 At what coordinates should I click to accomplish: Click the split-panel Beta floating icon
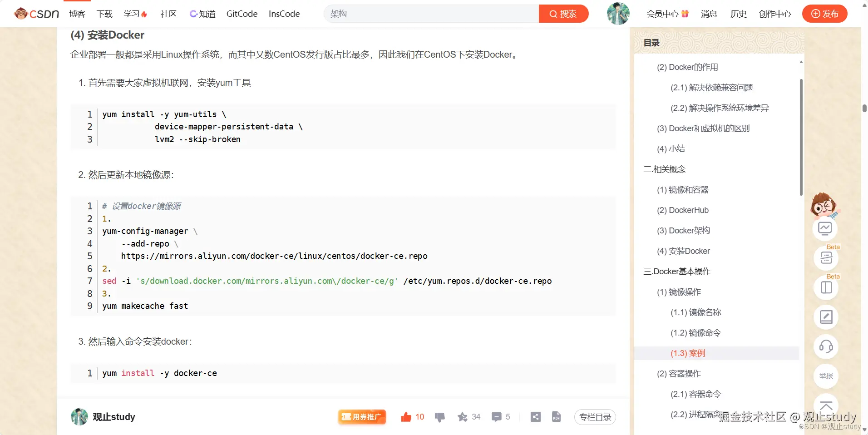(826, 287)
